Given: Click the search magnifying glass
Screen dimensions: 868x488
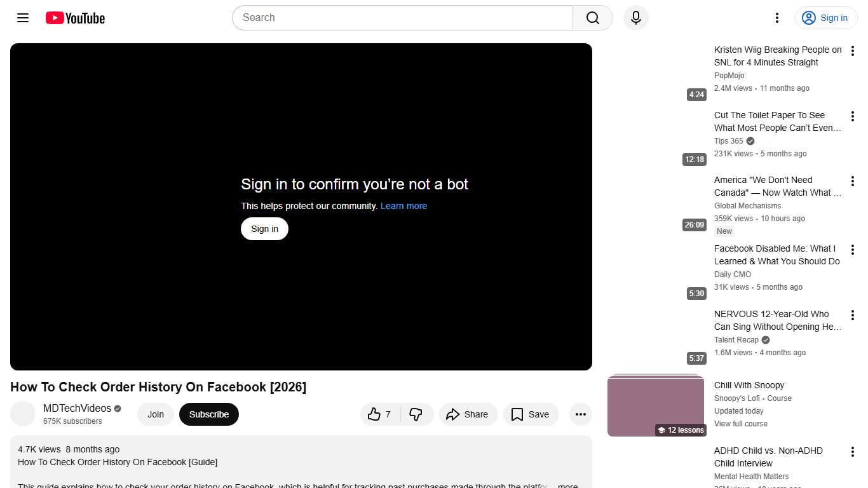Looking at the screenshot, I should point(592,18).
